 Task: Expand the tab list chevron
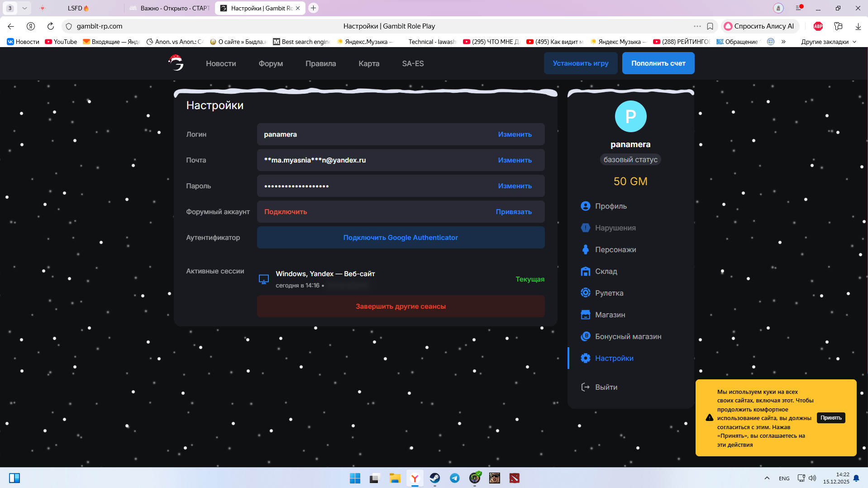(x=24, y=8)
